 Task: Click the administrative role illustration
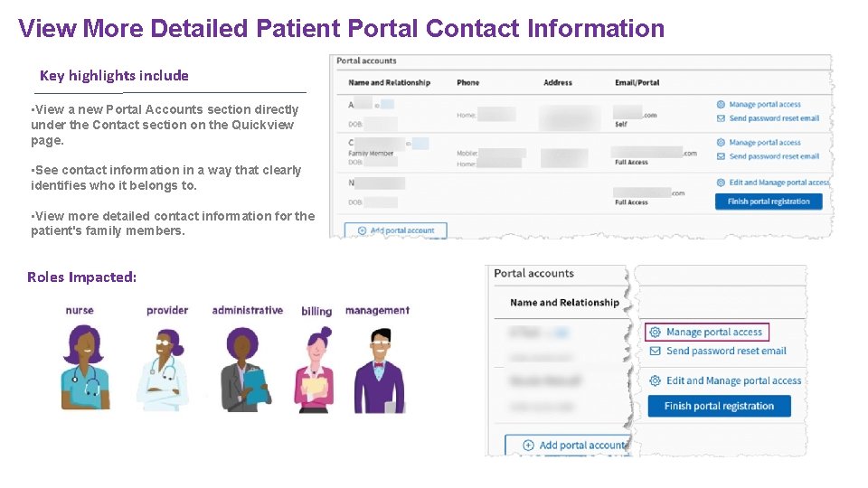244,367
